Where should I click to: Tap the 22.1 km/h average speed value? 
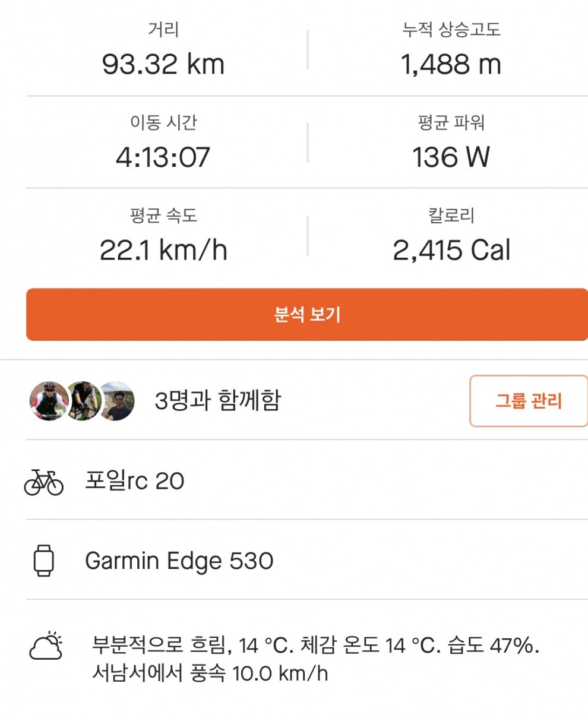pos(163,251)
